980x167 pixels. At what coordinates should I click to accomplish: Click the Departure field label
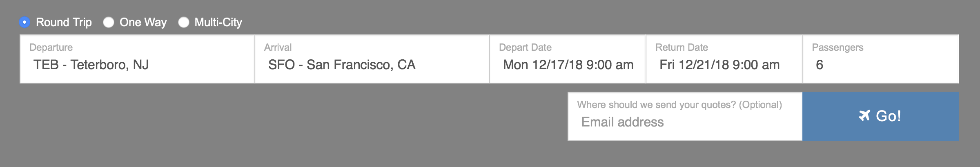click(x=51, y=47)
